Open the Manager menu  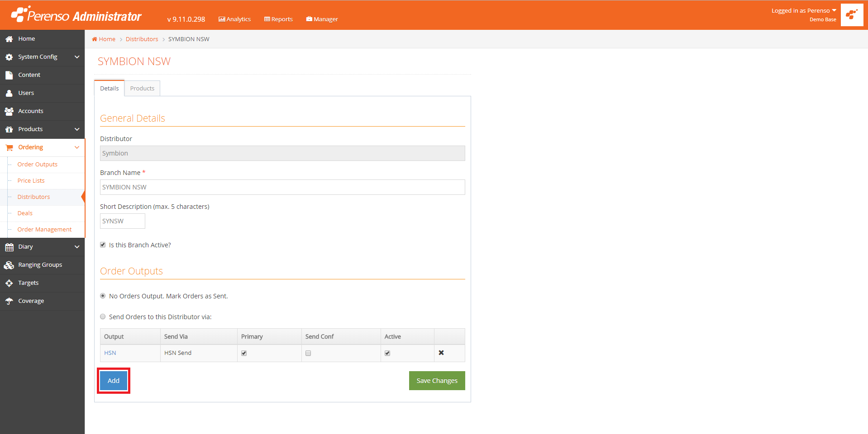(322, 19)
